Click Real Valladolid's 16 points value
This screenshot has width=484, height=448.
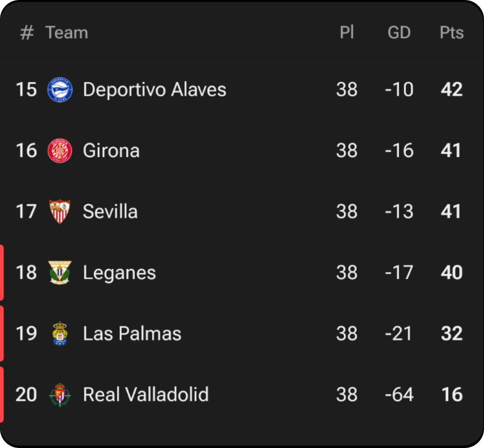click(451, 395)
